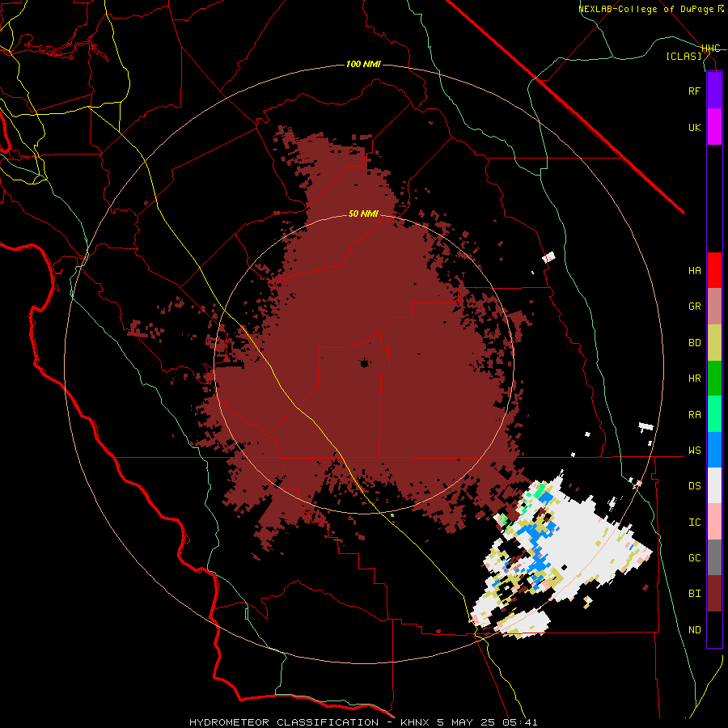Click the GR legend color swatch
728x728 pixels.
714,306
